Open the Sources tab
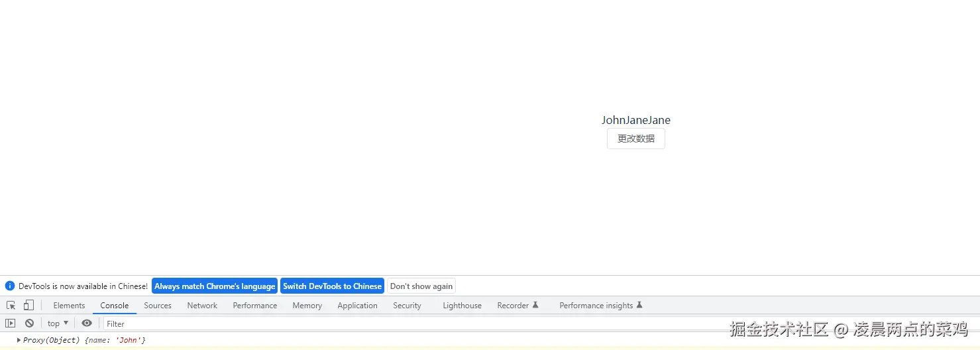This screenshot has height=350, width=980. (158, 306)
